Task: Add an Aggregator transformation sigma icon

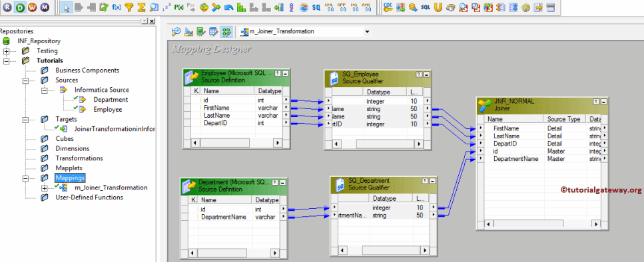Action: [x=141, y=7]
